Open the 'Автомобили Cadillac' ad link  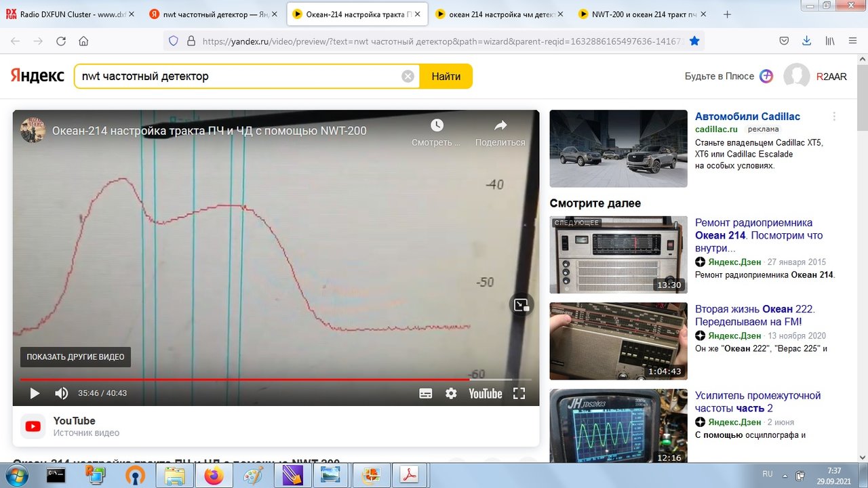pyautogui.click(x=747, y=117)
